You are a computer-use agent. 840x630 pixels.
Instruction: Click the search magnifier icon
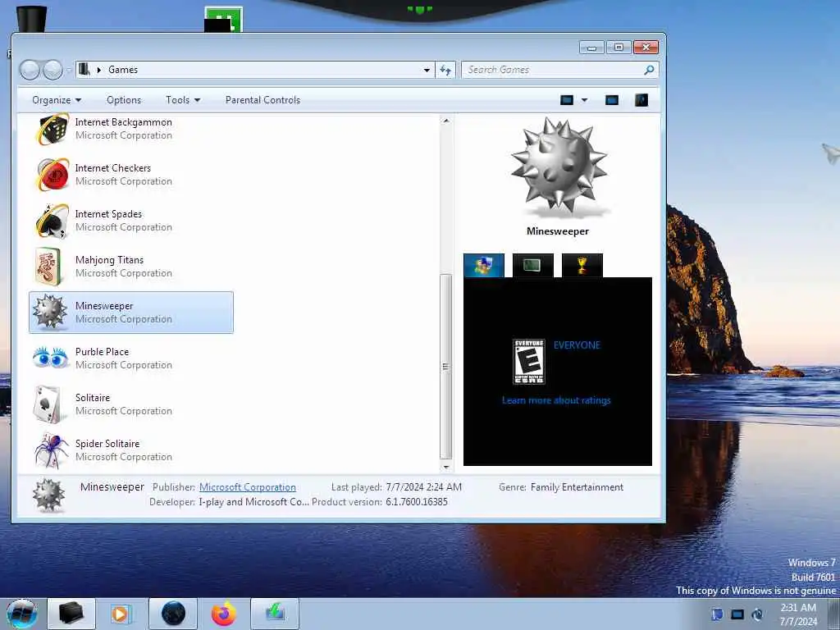click(x=649, y=70)
